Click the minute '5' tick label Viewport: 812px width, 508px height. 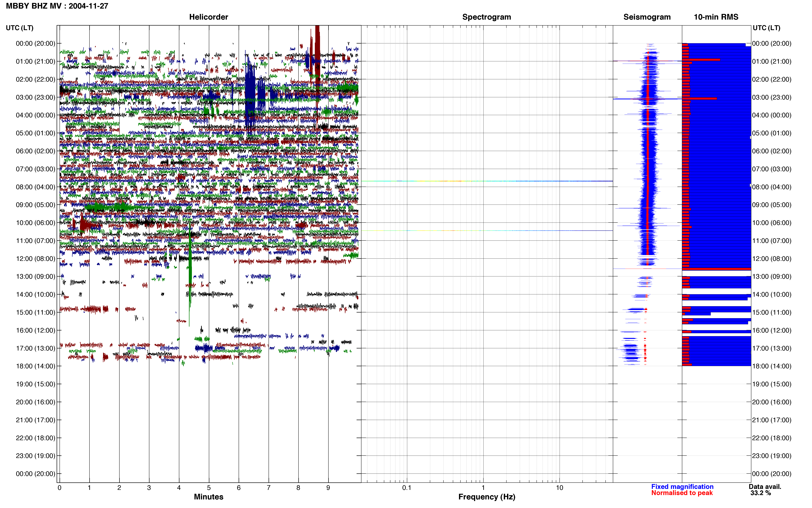(x=209, y=488)
